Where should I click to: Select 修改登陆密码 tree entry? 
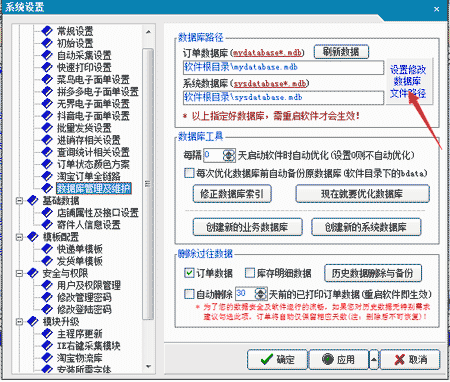click(84, 310)
